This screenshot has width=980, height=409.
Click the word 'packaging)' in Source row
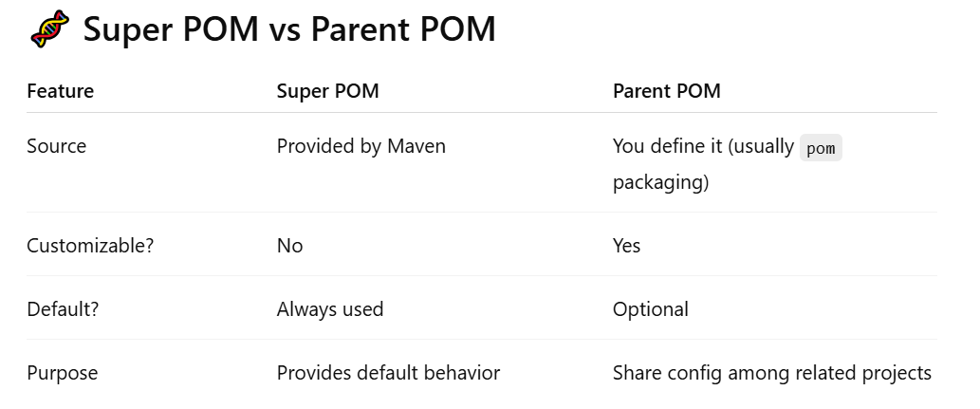click(660, 182)
